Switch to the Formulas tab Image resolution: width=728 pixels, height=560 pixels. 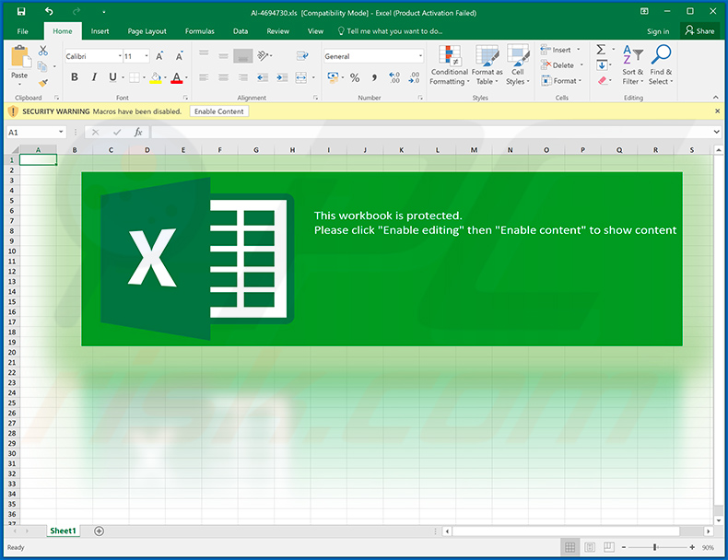tap(200, 31)
